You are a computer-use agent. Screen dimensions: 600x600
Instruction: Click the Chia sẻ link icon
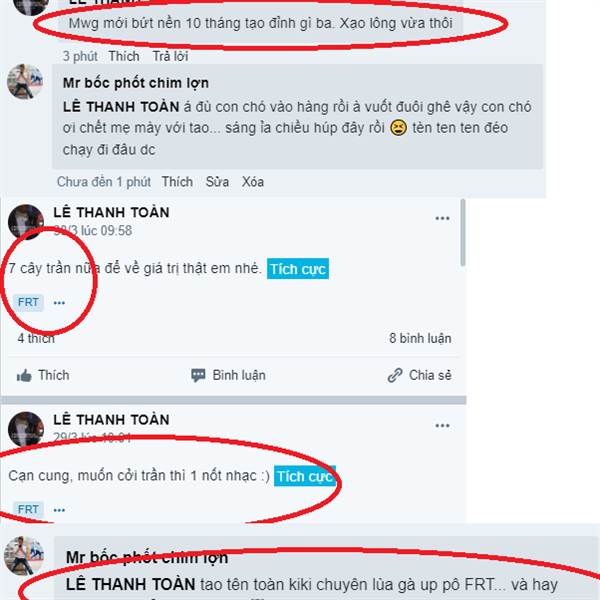point(395,375)
